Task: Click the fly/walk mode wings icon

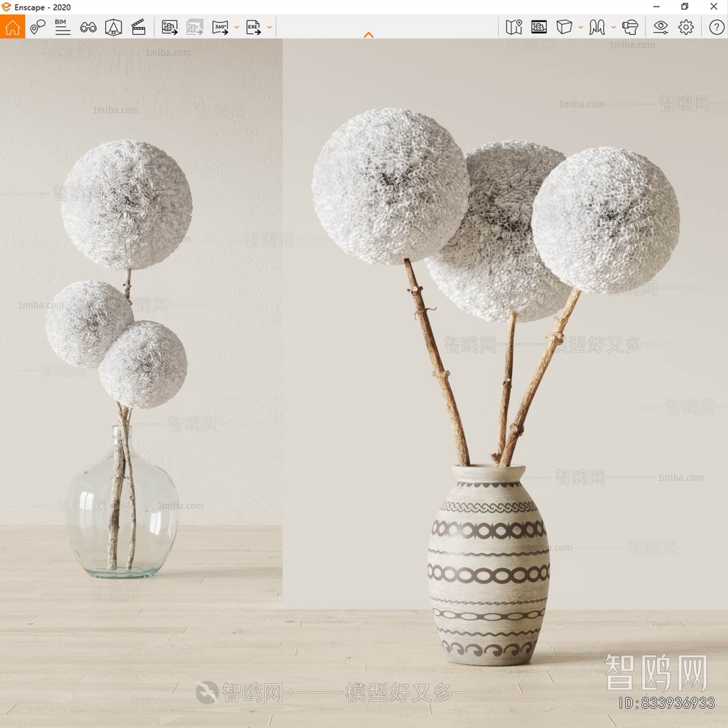Action: click(597, 27)
